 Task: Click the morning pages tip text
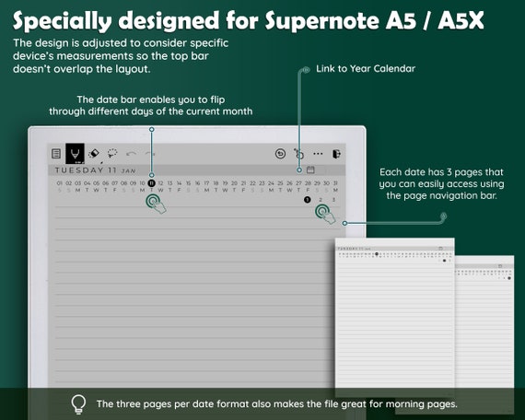click(x=277, y=404)
